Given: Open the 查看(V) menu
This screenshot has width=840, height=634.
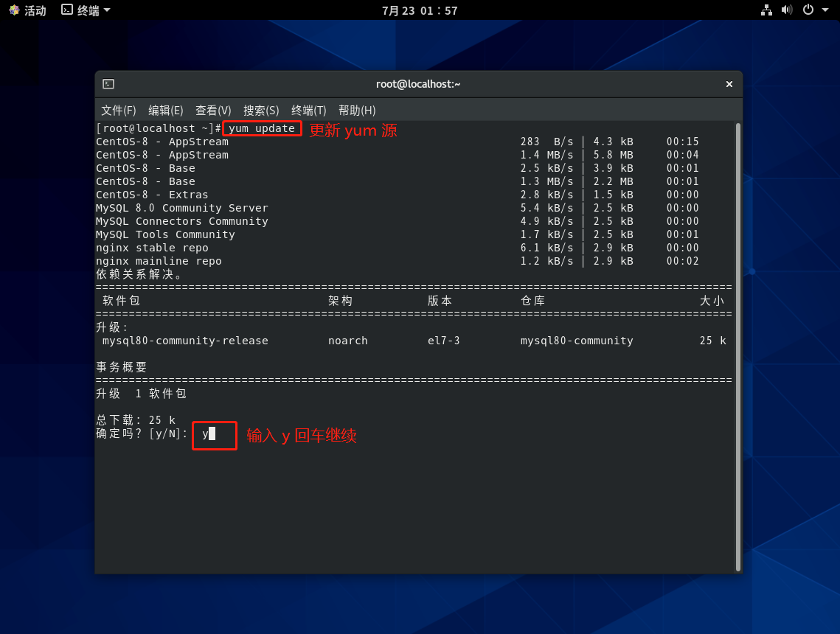Looking at the screenshot, I should pyautogui.click(x=213, y=111).
